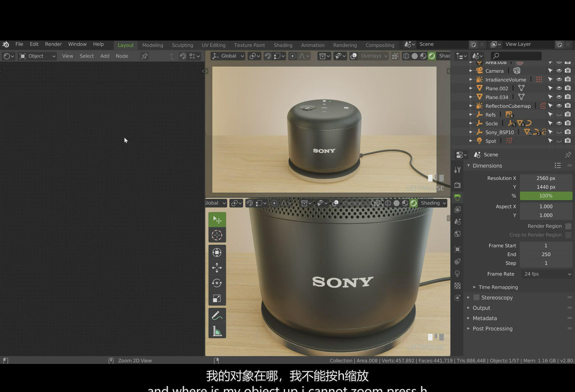Open the node editor Add menu
Viewport: 575px width, 392px height.
tap(105, 56)
